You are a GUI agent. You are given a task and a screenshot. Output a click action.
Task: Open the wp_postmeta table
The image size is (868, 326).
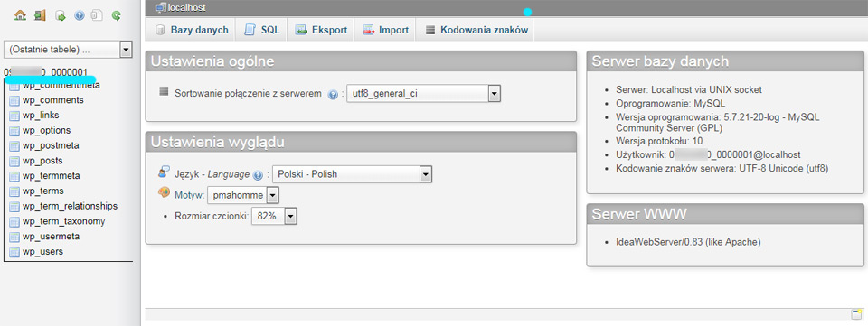(x=51, y=146)
